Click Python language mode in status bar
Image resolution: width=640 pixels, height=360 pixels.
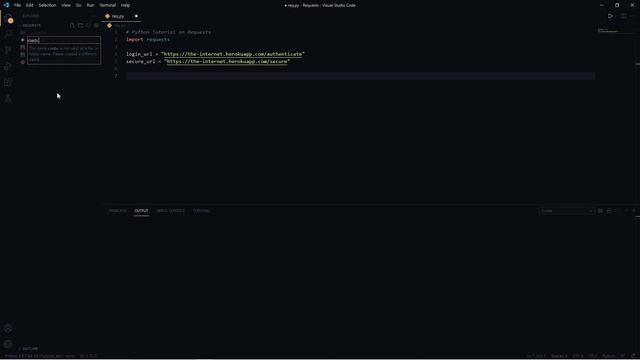pyautogui.click(x=609, y=356)
